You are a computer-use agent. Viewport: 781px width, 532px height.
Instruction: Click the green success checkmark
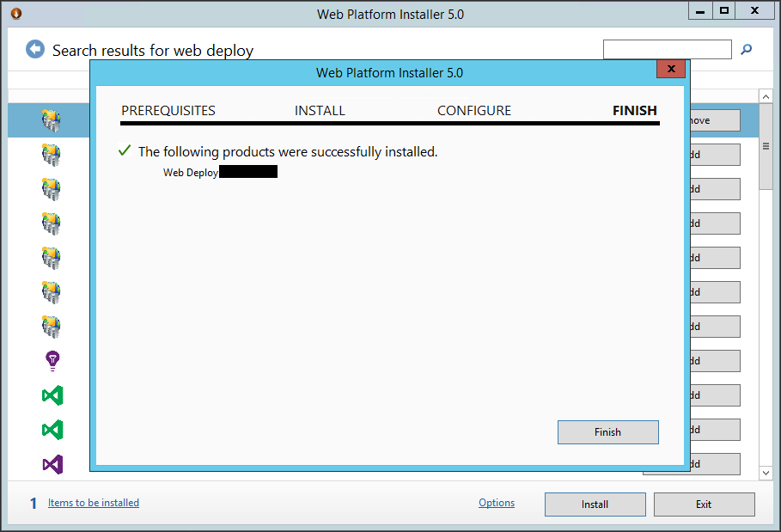coord(125,150)
